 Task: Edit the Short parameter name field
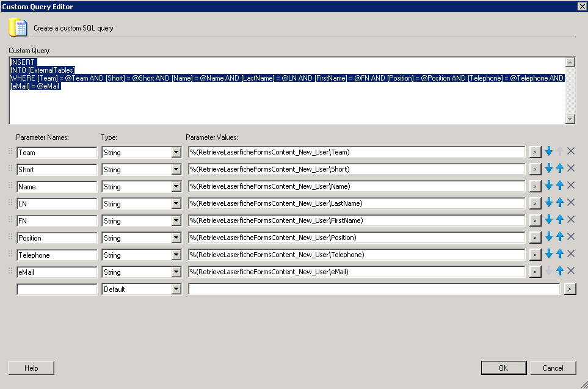[x=57, y=170]
